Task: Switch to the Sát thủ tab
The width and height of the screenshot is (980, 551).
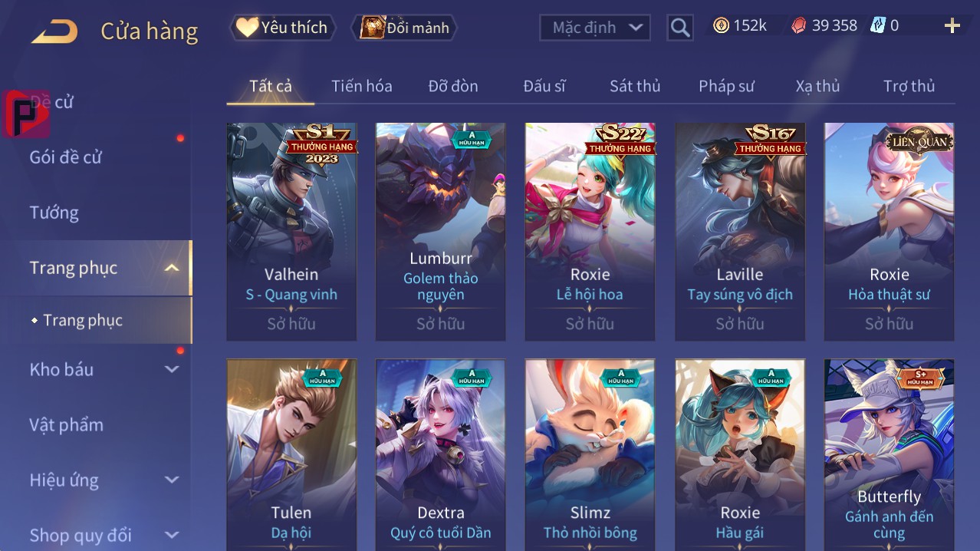Action: click(x=635, y=86)
